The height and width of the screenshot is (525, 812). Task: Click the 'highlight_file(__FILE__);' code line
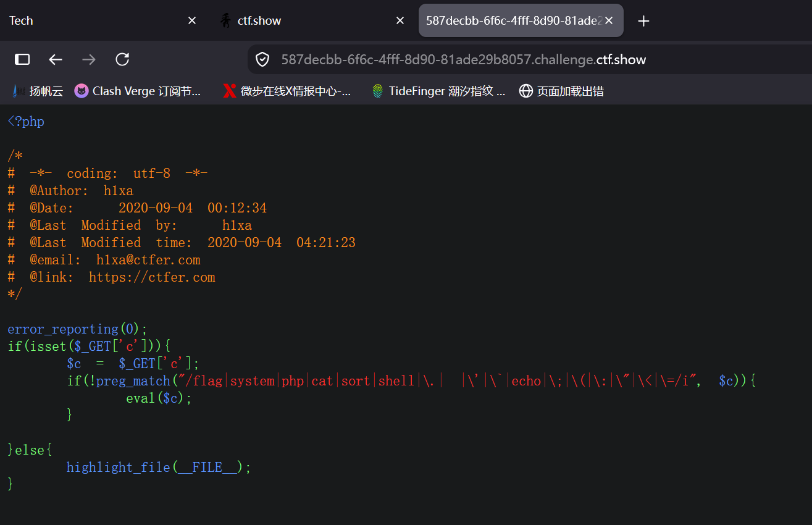159,468
